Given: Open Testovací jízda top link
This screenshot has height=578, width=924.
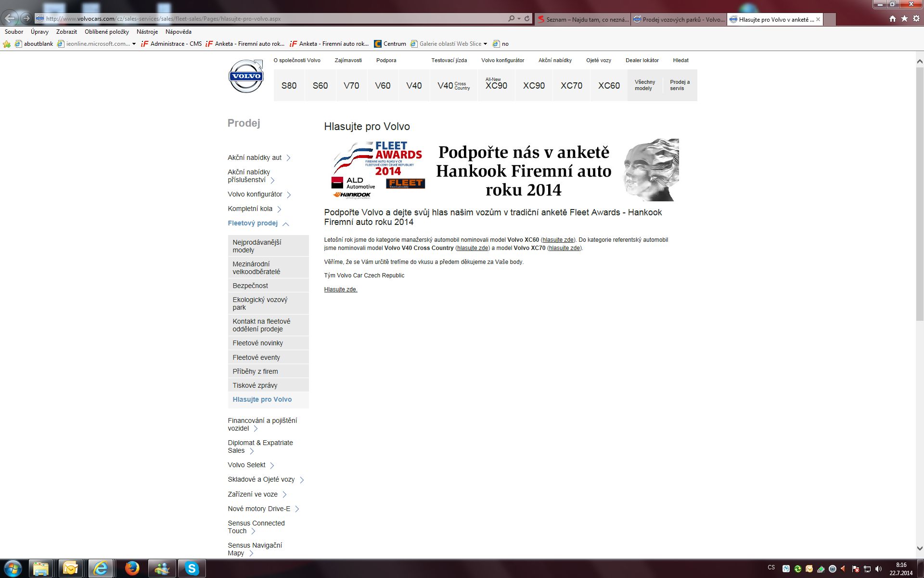Looking at the screenshot, I should tap(449, 61).
